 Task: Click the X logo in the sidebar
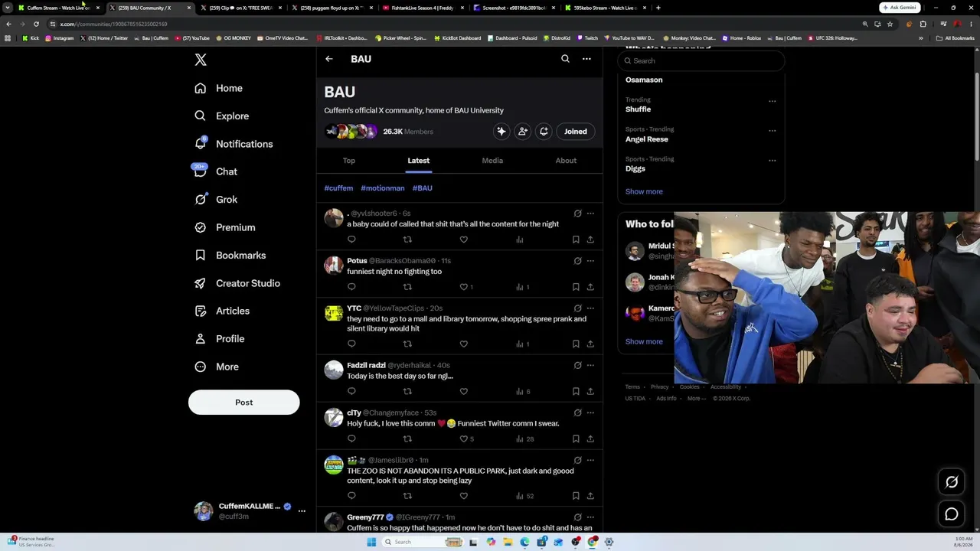[201, 60]
